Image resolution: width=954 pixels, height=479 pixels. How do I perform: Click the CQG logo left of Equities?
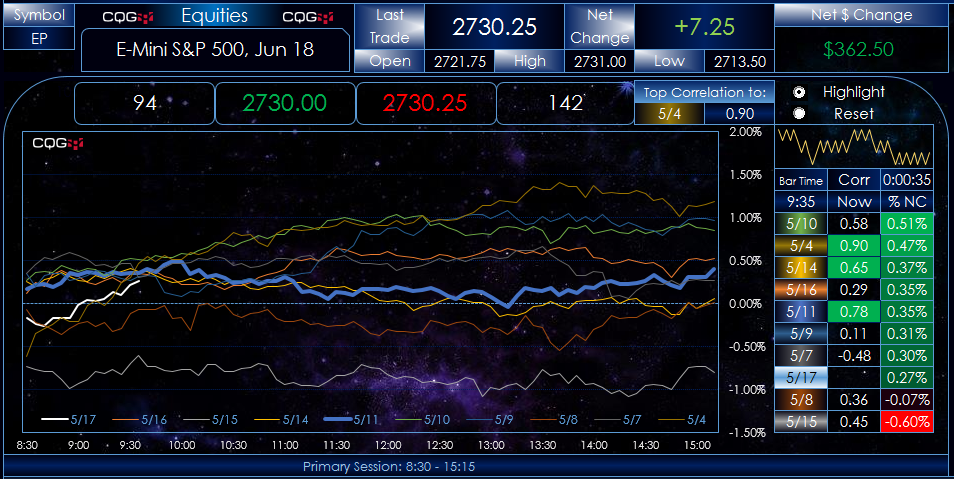click(x=130, y=17)
